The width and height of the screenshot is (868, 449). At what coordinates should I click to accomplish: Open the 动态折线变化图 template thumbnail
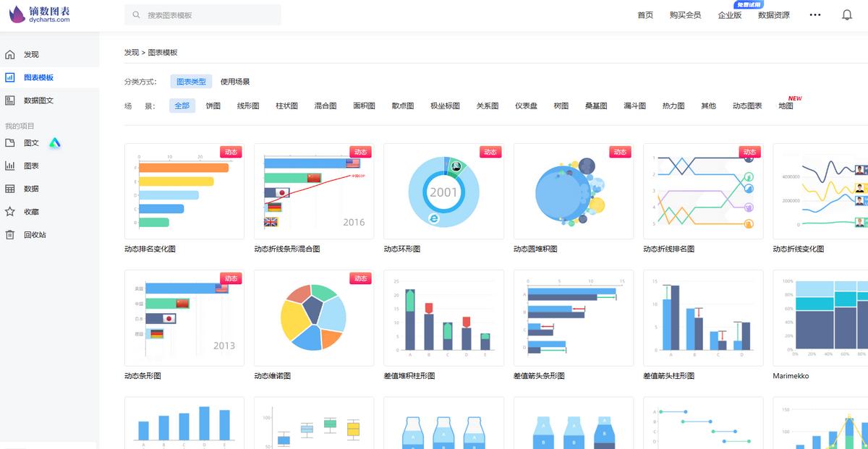pyautogui.click(x=820, y=191)
